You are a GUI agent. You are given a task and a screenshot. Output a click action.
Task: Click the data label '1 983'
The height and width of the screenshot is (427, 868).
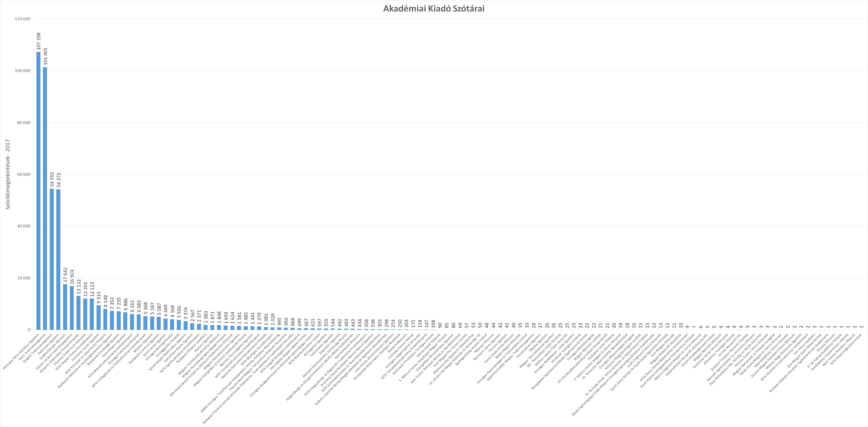click(206, 317)
